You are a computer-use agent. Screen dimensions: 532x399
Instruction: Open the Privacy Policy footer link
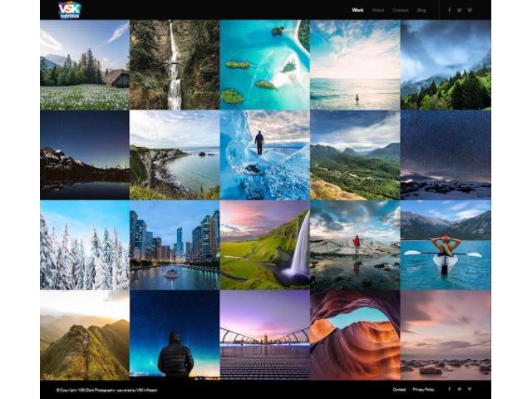[x=423, y=389]
